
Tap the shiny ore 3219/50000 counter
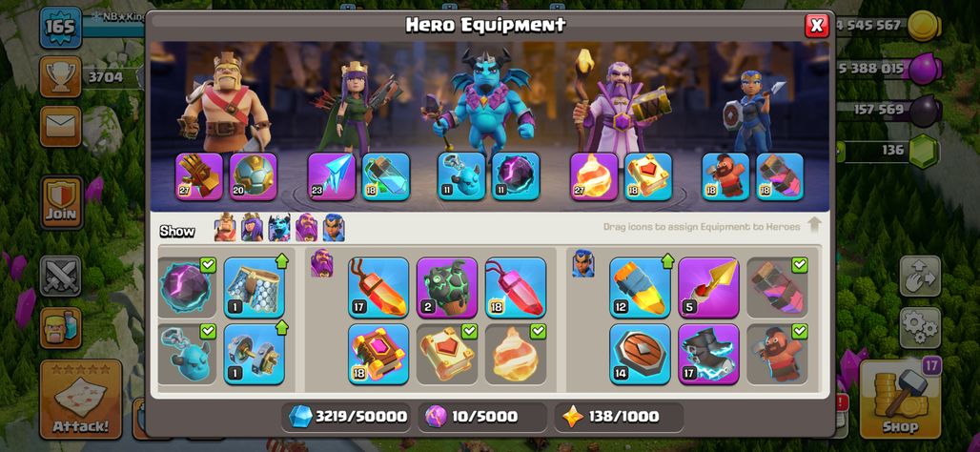click(346, 417)
